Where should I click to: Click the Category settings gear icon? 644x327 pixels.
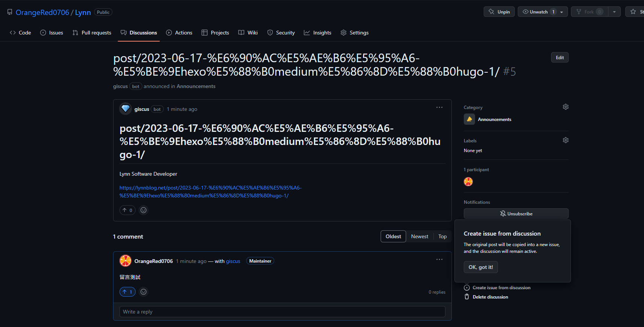(565, 107)
